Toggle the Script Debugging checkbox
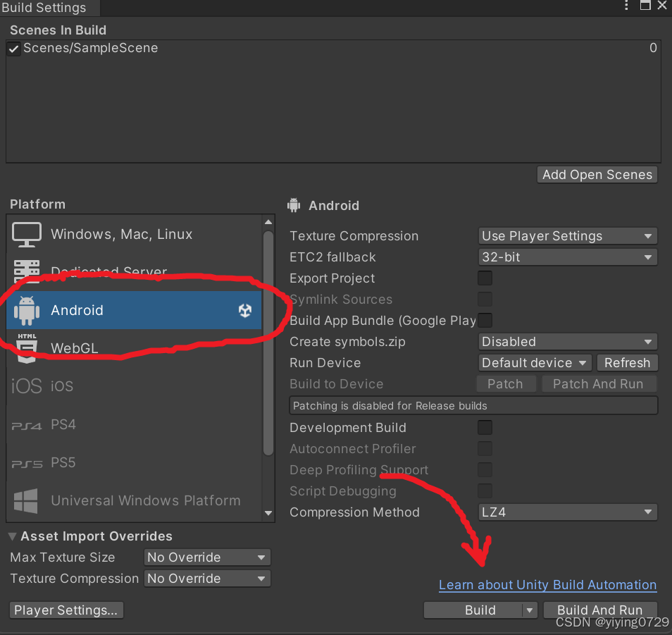Screen dimensions: 672x635 [485, 491]
